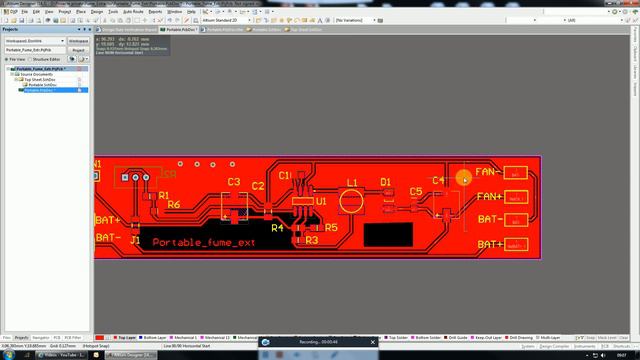The image size is (640, 360).
Task: Select the Drill Guide layer tab
Action: click(456, 338)
